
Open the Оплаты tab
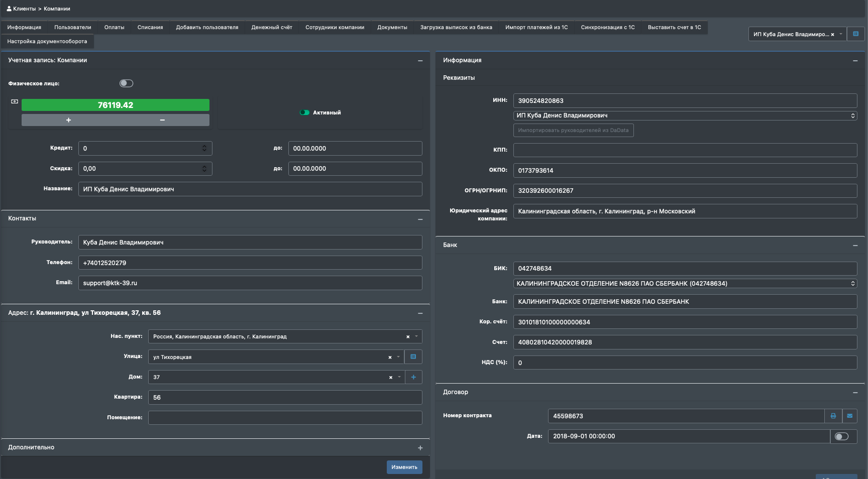114,27
